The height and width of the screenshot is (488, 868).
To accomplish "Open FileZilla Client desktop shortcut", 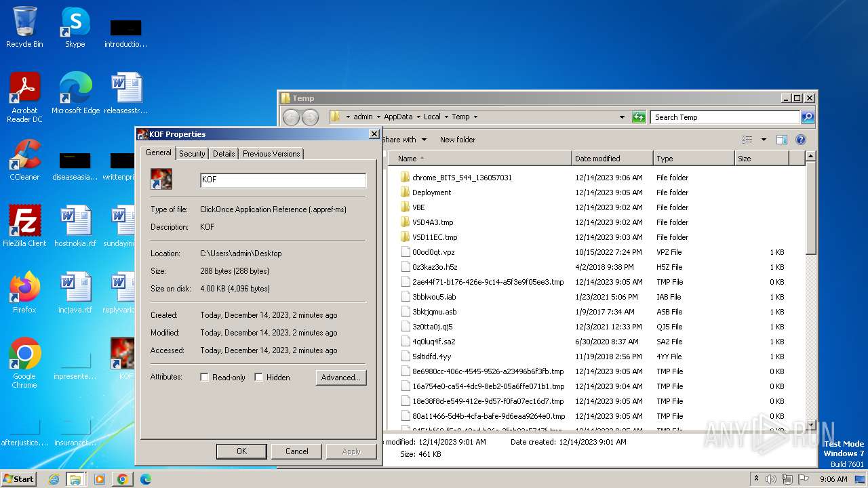I will (x=24, y=226).
